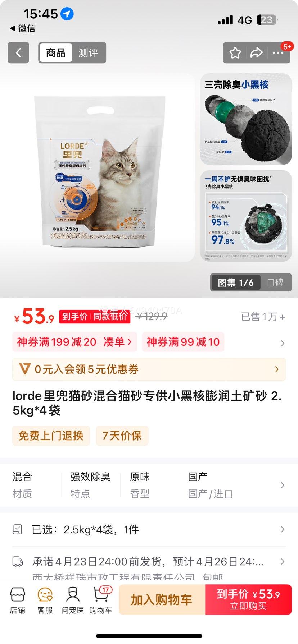Tap 加入购物车 button
The height and width of the screenshot is (644, 298).
[x=162, y=600]
